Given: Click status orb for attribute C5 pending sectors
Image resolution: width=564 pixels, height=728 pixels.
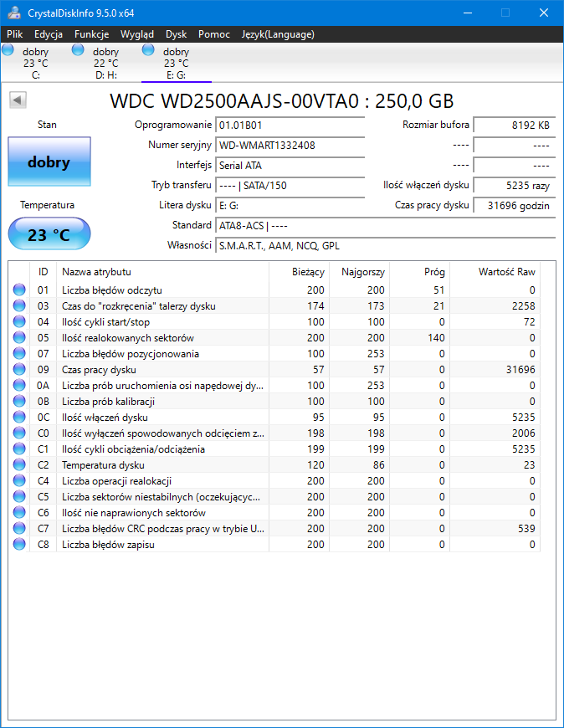Looking at the screenshot, I should pos(19,496).
